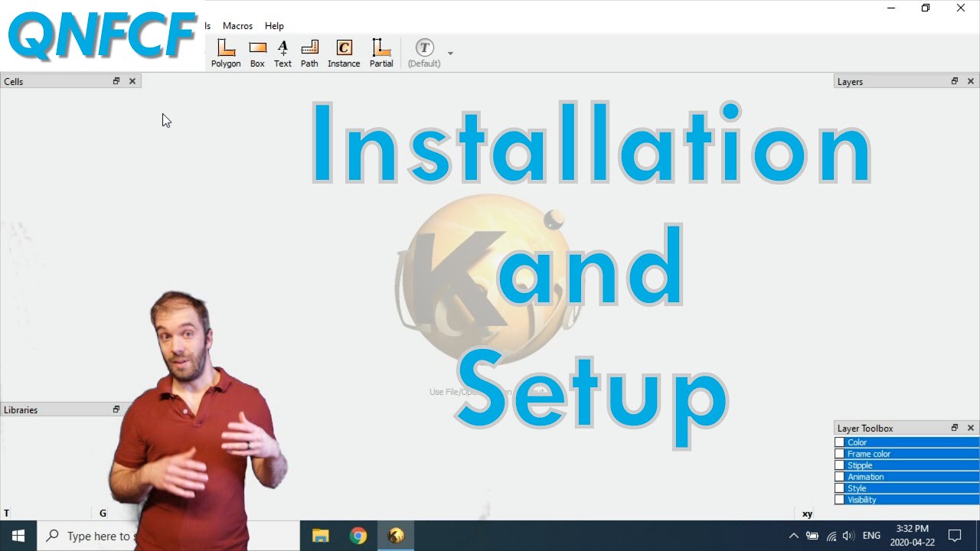Undock the Layers panel
The width and height of the screenshot is (980, 551).
[x=955, y=81]
